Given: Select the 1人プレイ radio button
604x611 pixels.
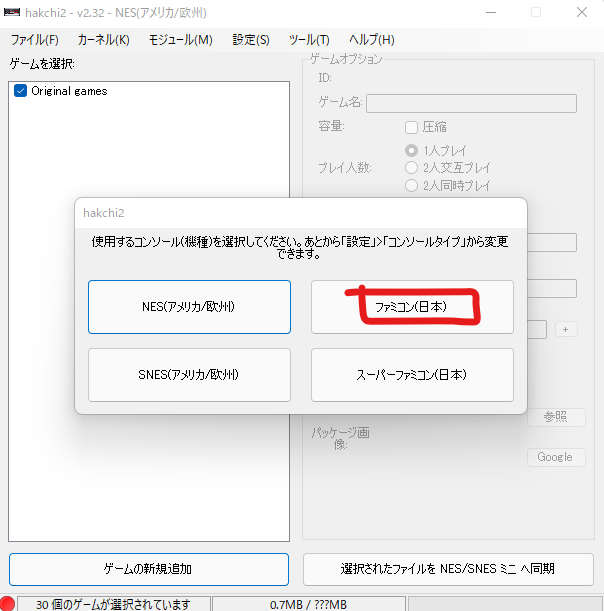Looking at the screenshot, I should [411, 150].
